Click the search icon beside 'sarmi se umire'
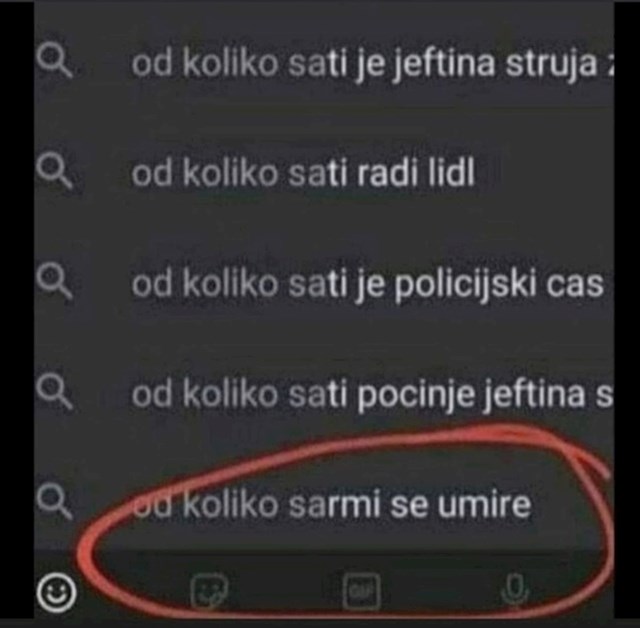640x628 pixels. click(54, 502)
